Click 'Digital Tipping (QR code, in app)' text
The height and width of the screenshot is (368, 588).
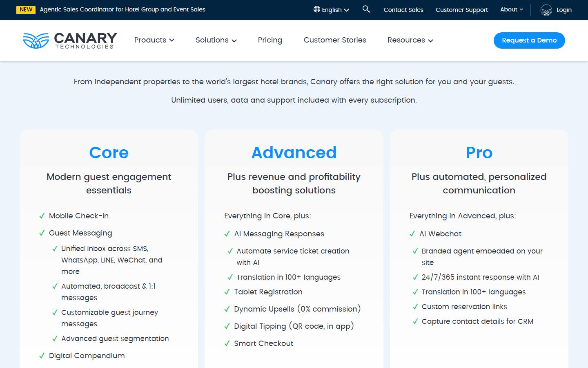point(294,326)
